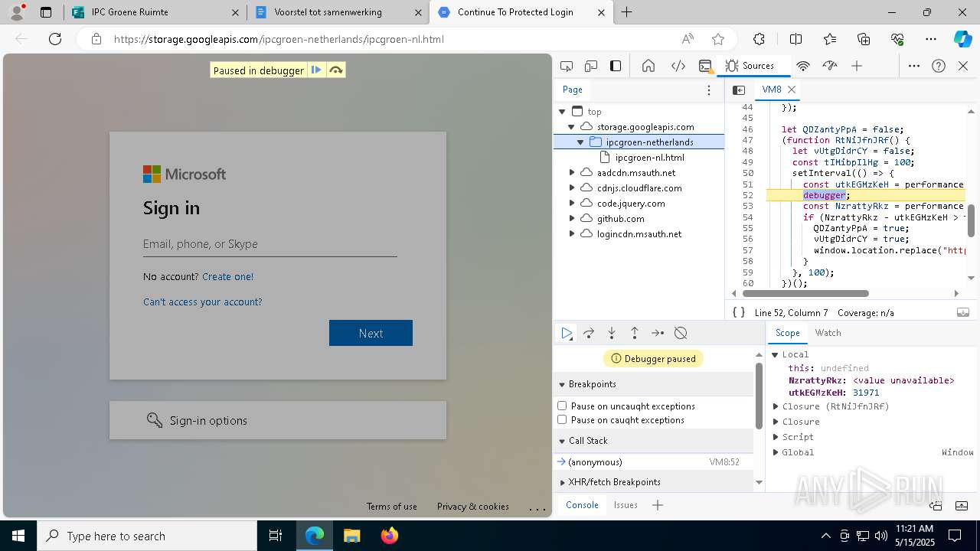
Task: Click the Step icon in debugger toolbar
Action: pyautogui.click(x=658, y=333)
